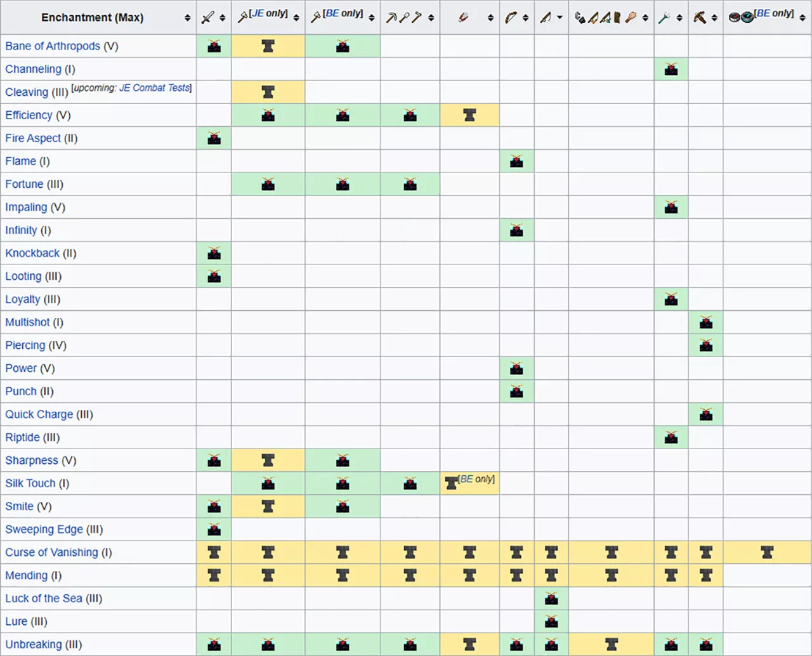The image size is (812, 656).
Task: Sort the bow column using its arrow
Action: click(526, 18)
